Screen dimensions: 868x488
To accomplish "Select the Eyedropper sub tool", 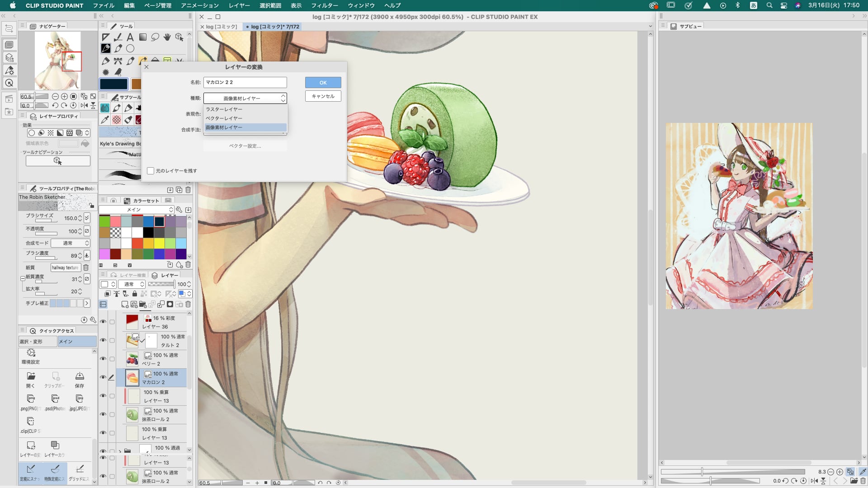I will point(105,120).
